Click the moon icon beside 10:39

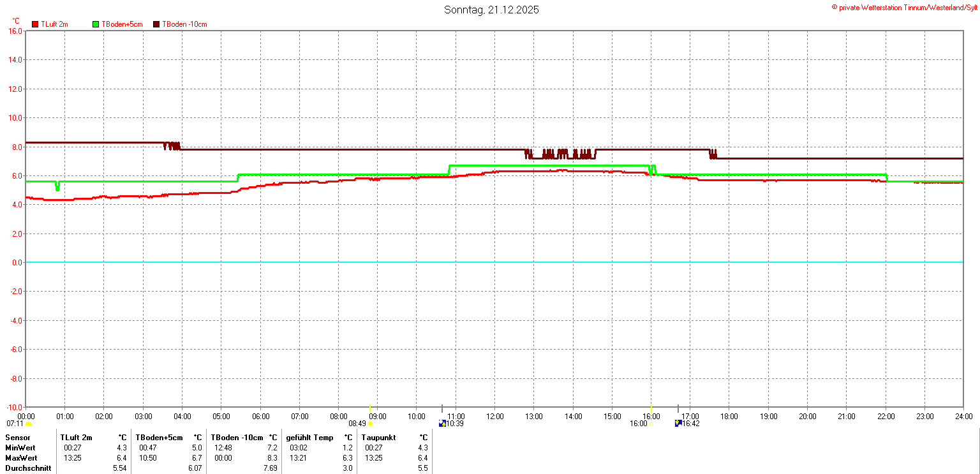pyautogui.click(x=442, y=423)
